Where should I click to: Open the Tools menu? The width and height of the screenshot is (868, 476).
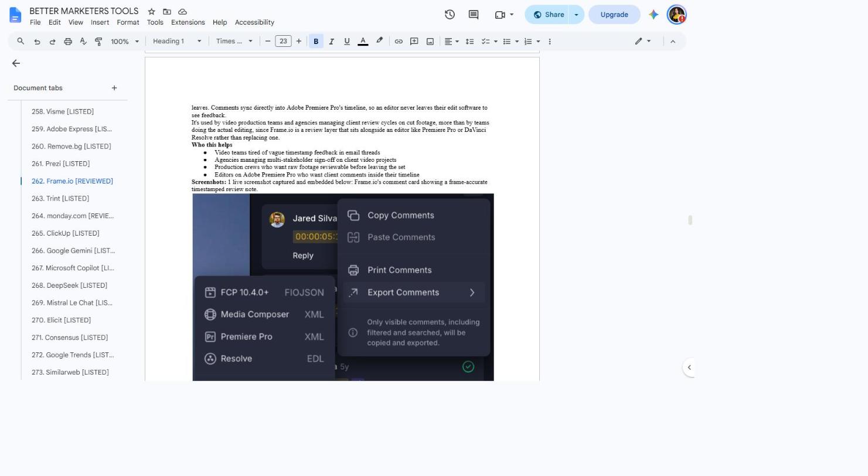coord(155,22)
